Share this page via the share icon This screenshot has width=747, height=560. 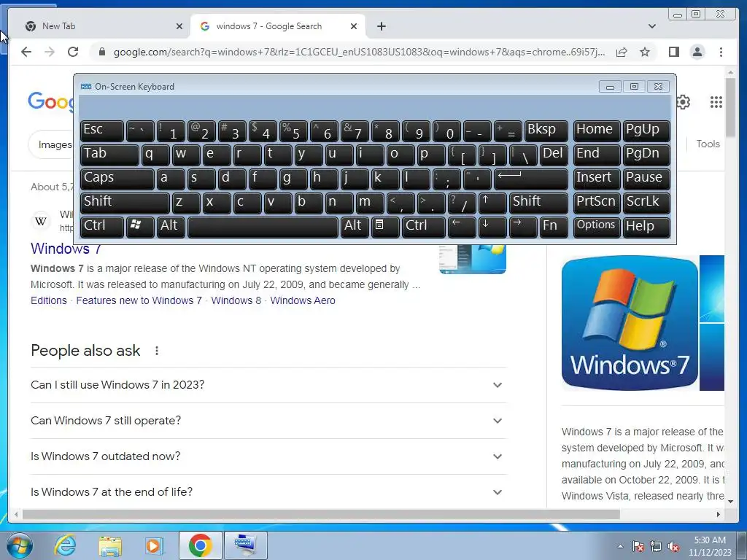coord(622,52)
